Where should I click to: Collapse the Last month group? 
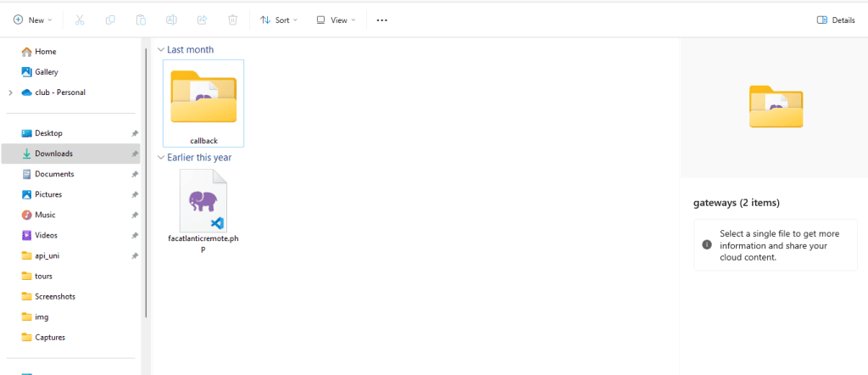[161, 50]
